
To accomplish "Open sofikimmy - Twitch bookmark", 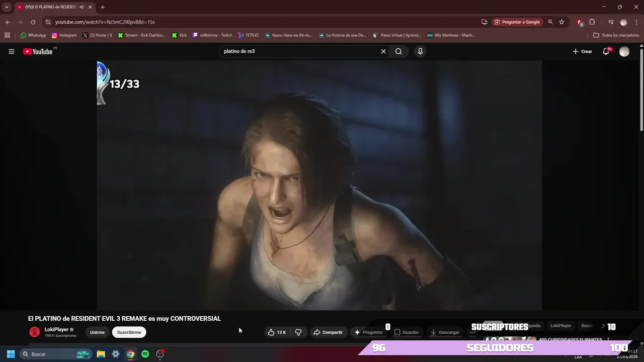I will point(212,35).
